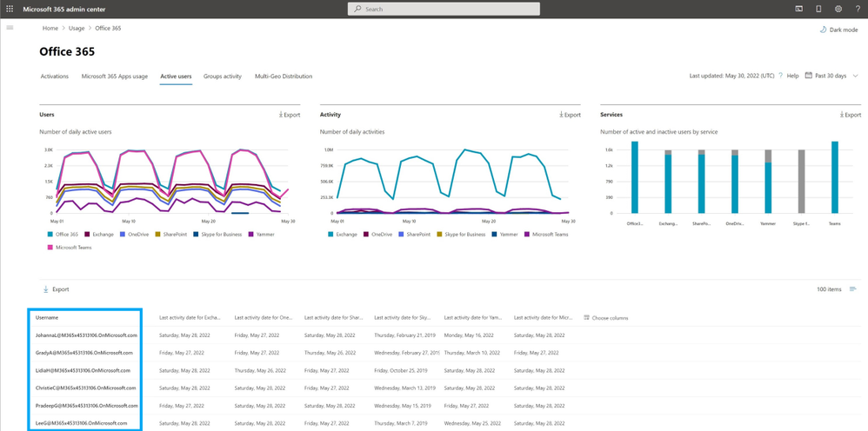Screen dimensions: 868x431
Task: Open the Multi-Geo Distribution tab
Action: 284,76
